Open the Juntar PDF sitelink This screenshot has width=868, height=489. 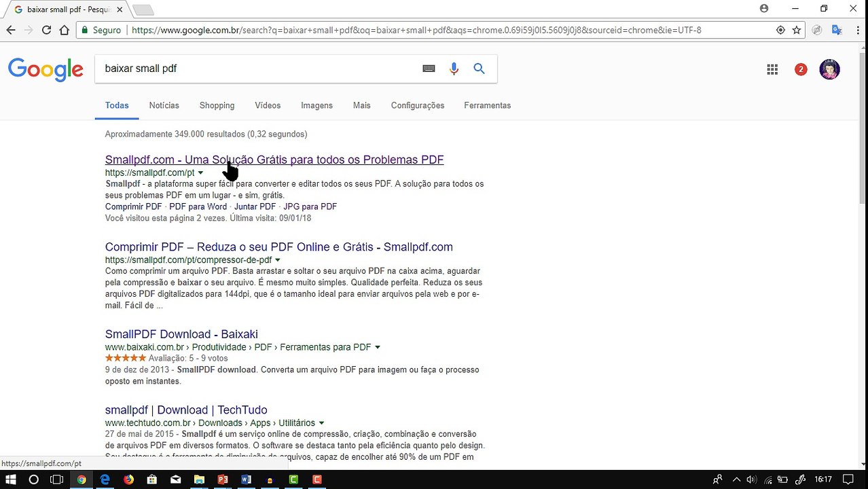click(x=255, y=206)
